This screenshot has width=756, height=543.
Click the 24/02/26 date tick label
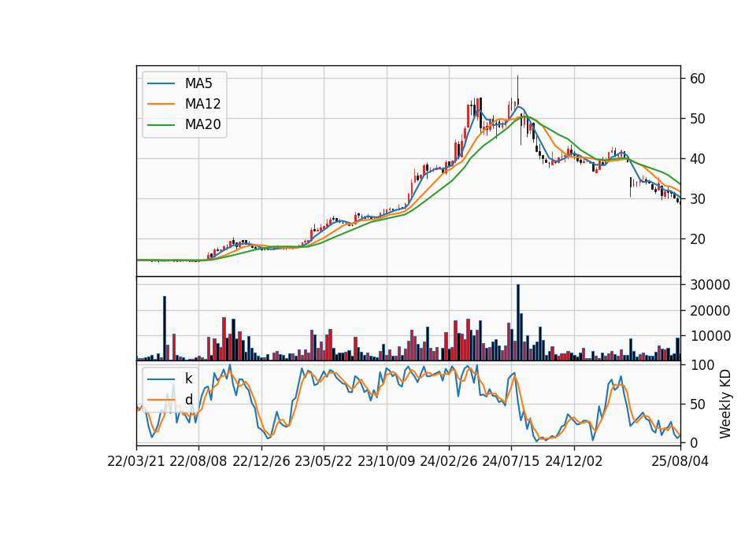point(448,461)
